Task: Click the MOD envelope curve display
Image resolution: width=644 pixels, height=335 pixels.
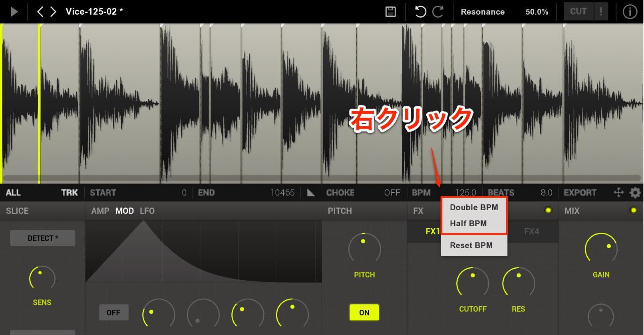Action: (x=204, y=251)
